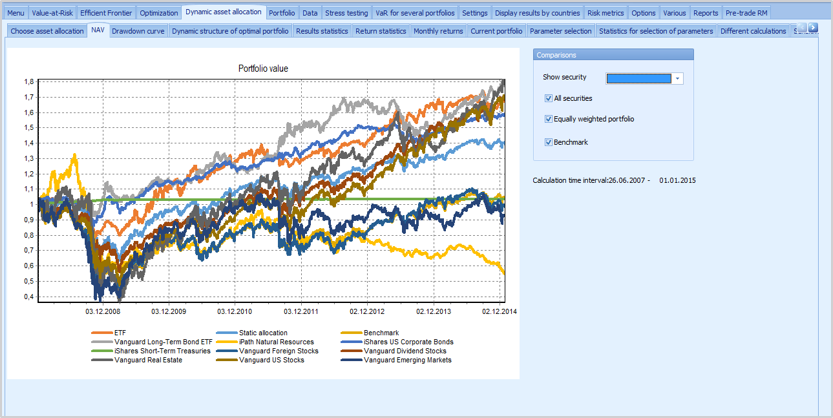
Task: Go to the Settings tab
Action: 474,13
